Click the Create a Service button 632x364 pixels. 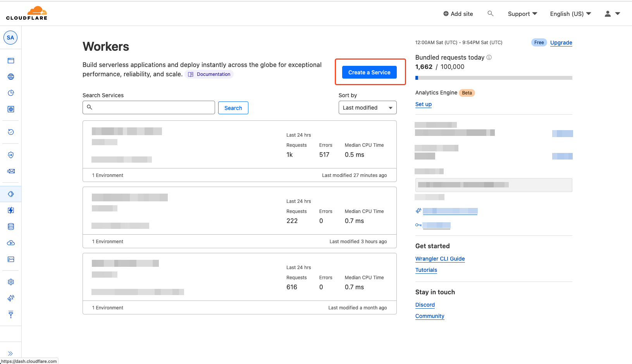click(x=369, y=72)
